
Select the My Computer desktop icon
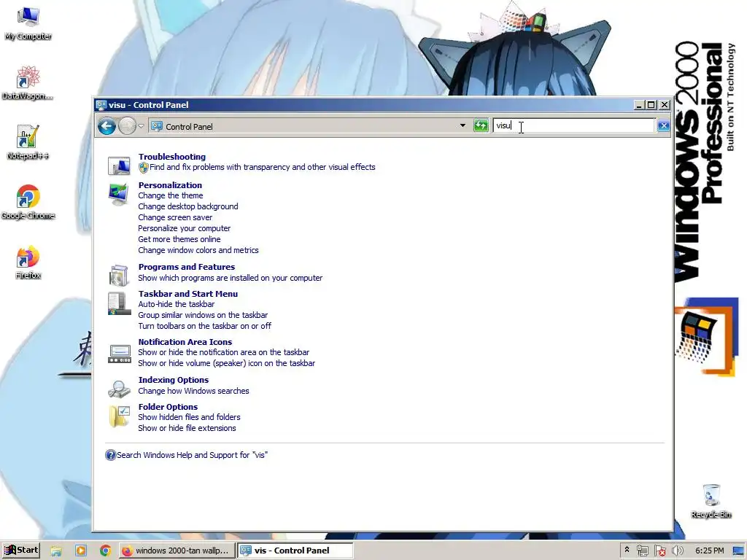point(28,24)
